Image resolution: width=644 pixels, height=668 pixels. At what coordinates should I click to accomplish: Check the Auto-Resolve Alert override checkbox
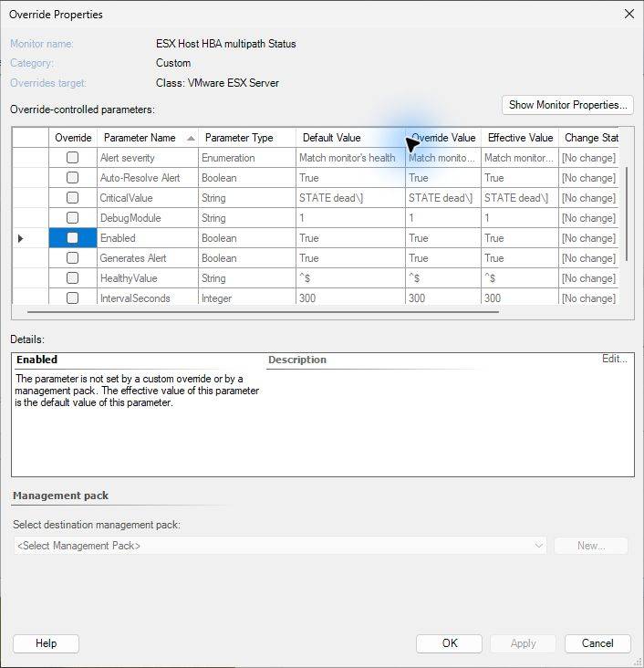(x=72, y=178)
